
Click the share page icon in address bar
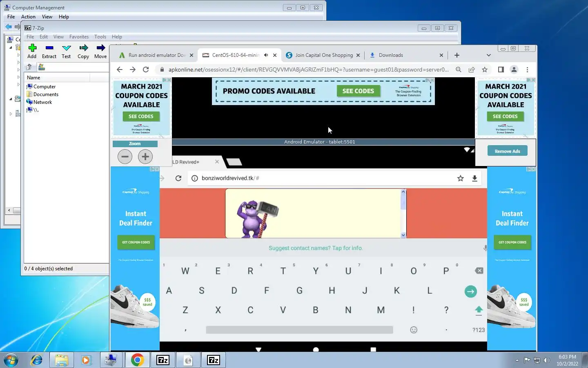[x=472, y=70]
